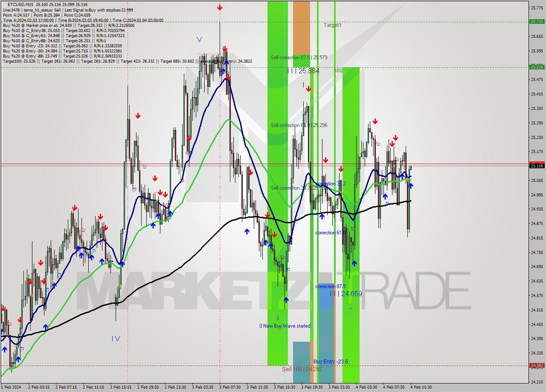
Task: Click the 24.815 price axis label
Action: [x=537, y=238]
